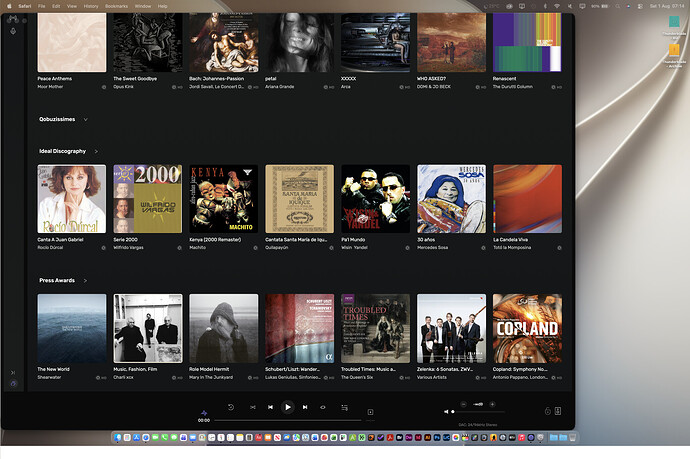The width and height of the screenshot is (690, 459).
Task: Mute audio using the speaker icon
Action: click(x=446, y=411)
